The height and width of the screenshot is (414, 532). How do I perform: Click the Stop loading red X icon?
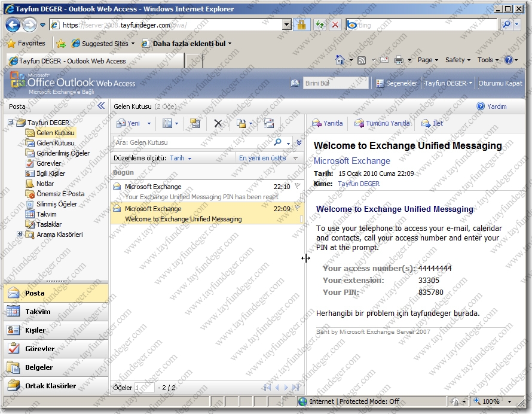pyautogui.click(x=335, y=25)
